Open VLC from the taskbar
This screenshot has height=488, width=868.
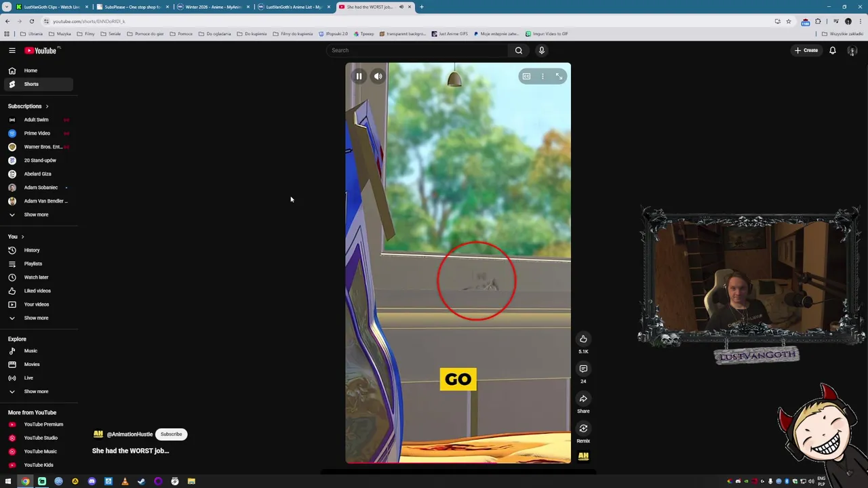pyautogui.click(x=125, y=481)
